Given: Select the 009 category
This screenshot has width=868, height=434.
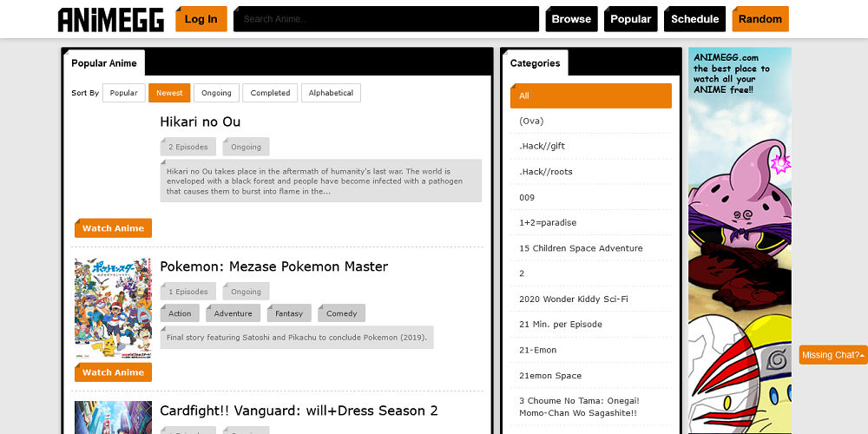Looking at the screenshot, I should click(590, 197).
